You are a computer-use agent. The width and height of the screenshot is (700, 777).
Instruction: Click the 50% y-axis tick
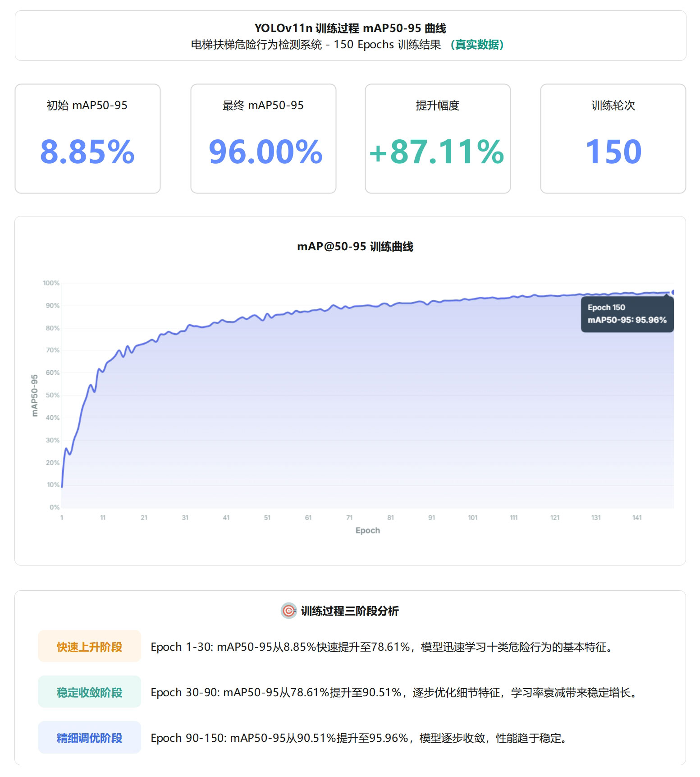(53, 395)
